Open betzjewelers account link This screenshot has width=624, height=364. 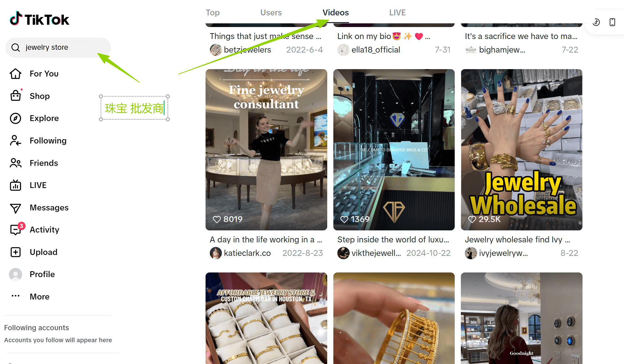pyautogui.click(x=247, y=50)
